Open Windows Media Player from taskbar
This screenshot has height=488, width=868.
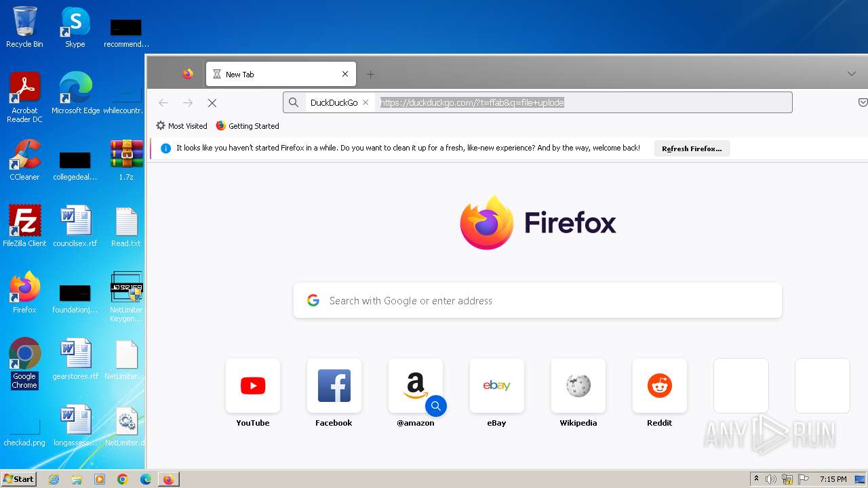[x=100, y=479]
